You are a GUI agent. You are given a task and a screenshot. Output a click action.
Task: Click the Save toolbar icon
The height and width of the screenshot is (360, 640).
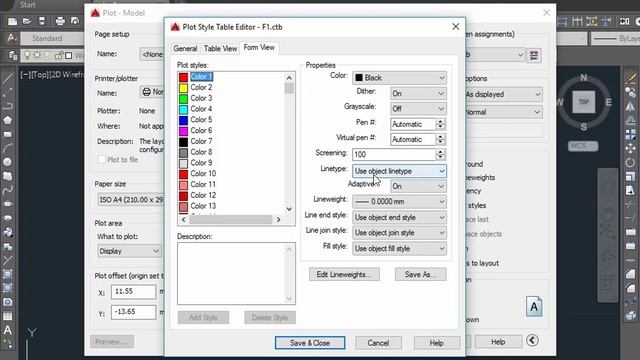42,21
